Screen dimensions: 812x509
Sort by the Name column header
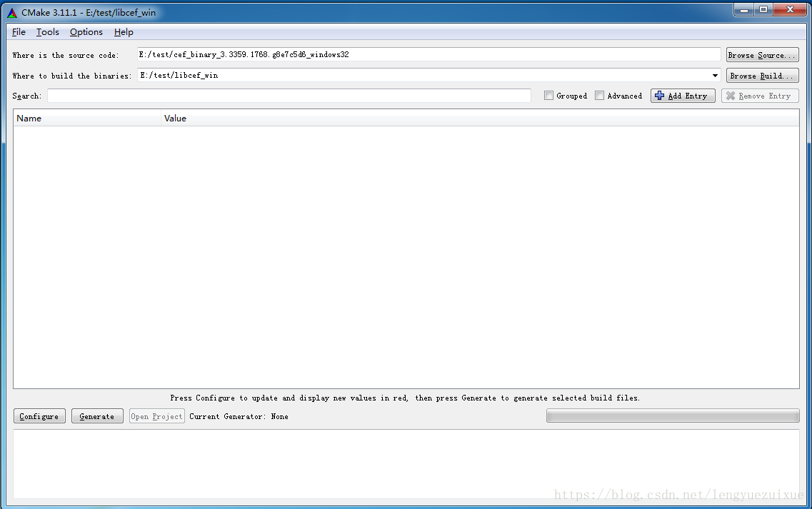[87, 118]
